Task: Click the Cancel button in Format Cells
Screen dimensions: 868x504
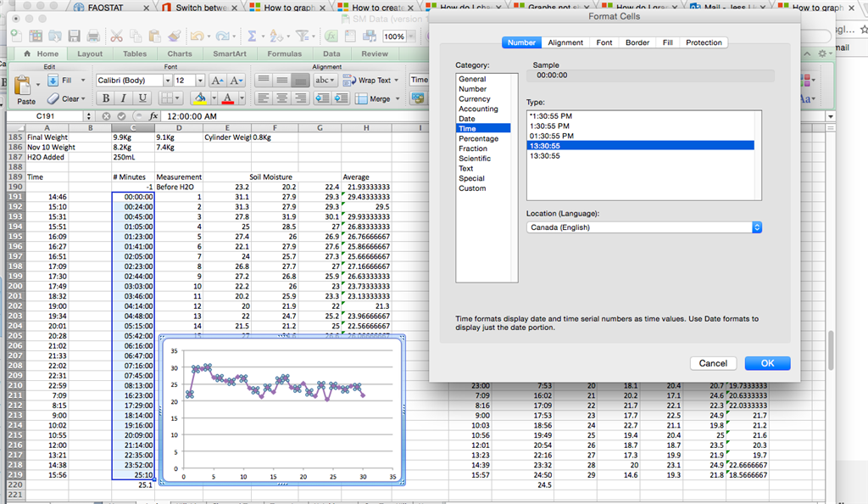Action: (x=713, y=363)
